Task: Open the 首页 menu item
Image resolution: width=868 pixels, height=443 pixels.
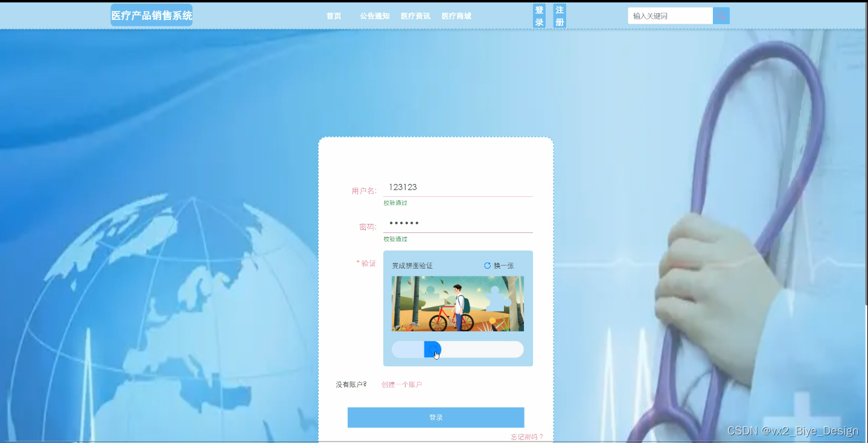Action: pyautogui.click(x=334, y=16)
